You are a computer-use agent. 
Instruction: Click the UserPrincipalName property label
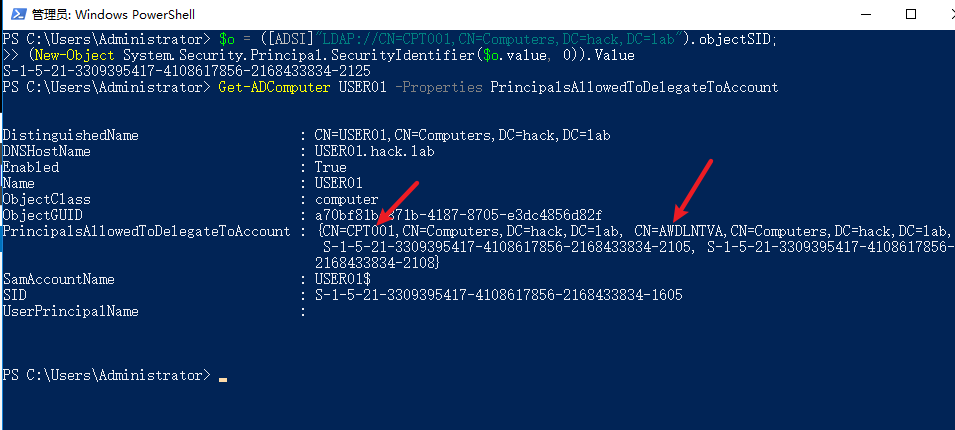[70, 311]
